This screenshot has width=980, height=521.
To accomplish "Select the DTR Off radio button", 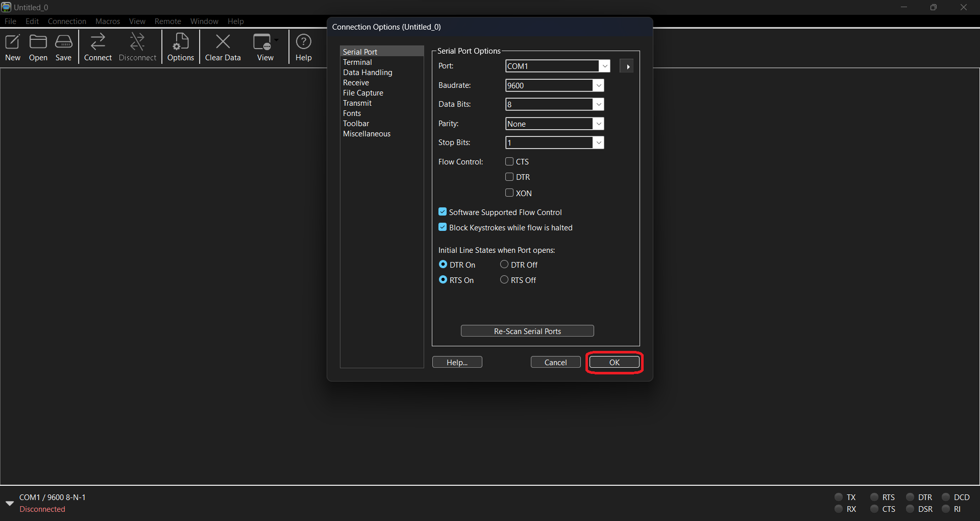I will [x=504, y=265].
